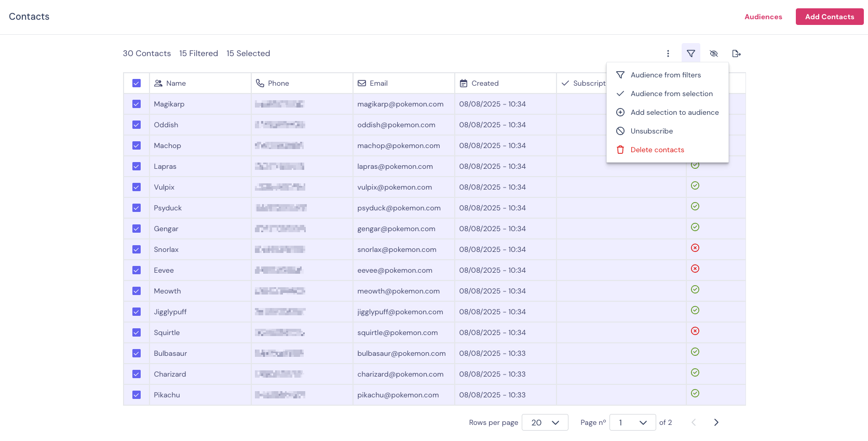Toggle the select-all header checkbox

(x=137, y=83)
